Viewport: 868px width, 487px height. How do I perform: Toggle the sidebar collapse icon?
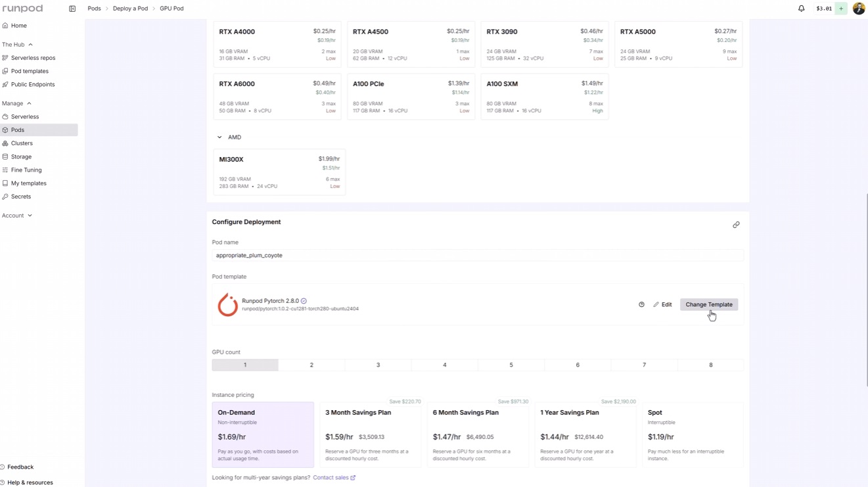pos(72,9)
